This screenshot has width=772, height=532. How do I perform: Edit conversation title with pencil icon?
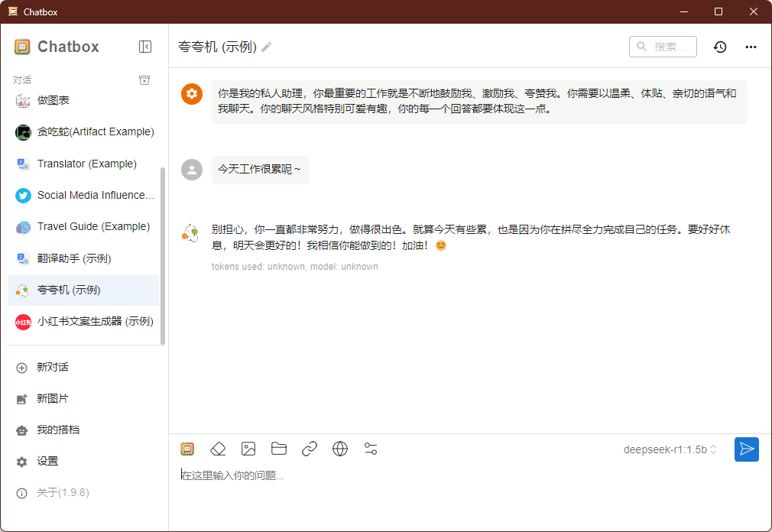(266, 47)
